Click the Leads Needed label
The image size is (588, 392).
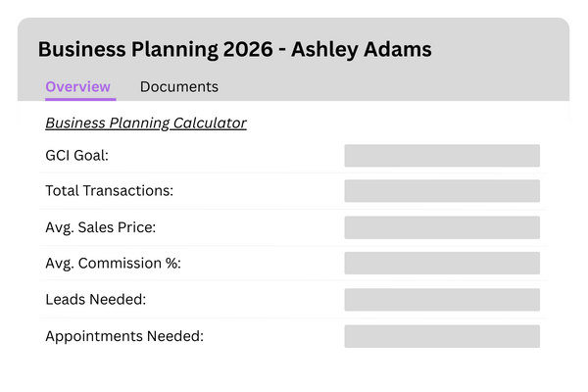(x=95, y=300)
